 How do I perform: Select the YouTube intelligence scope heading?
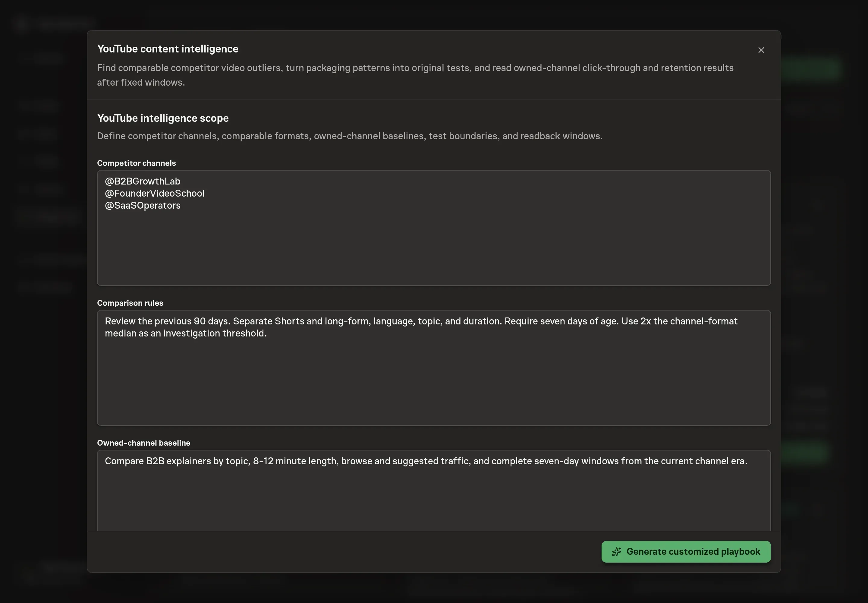click(163, 118)
